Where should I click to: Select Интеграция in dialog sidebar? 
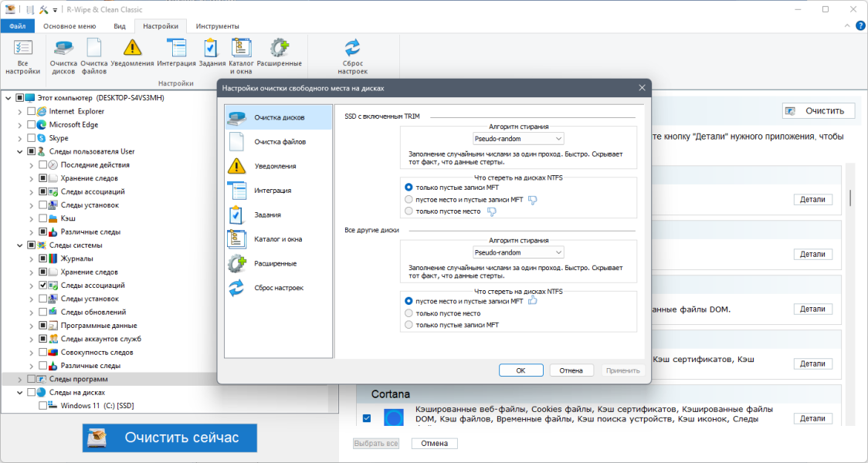(279, 191)
